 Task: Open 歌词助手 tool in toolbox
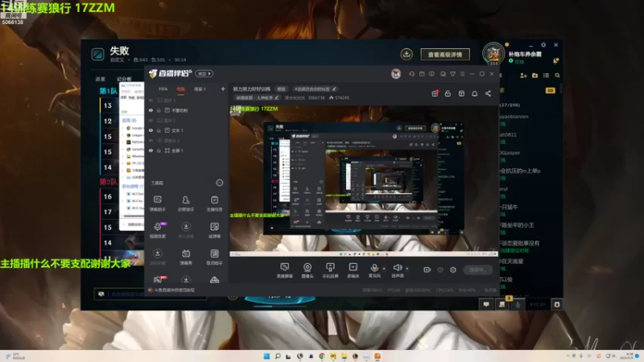pyautogui.click(x=214, y=257)
